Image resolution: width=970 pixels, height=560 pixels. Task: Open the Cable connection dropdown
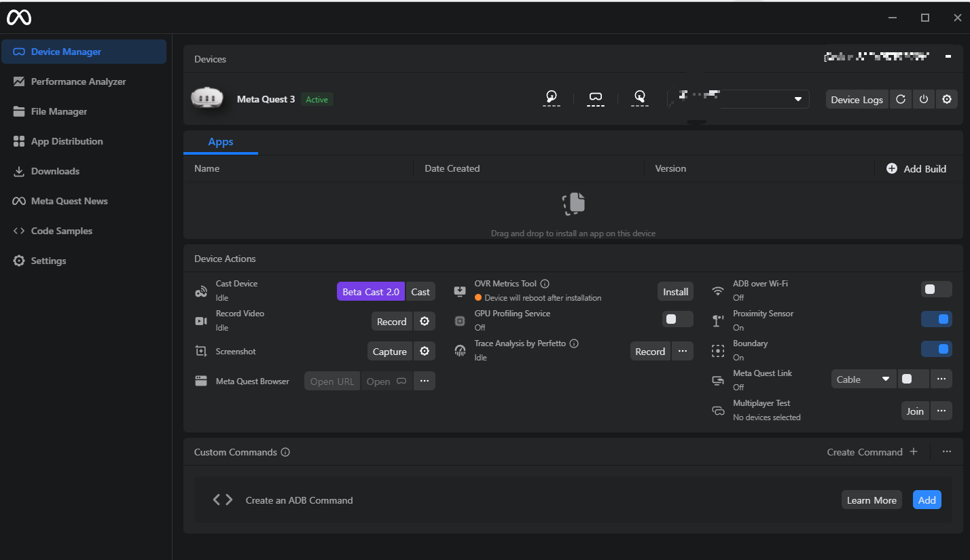pyautogui.click(x=864, y=379)
